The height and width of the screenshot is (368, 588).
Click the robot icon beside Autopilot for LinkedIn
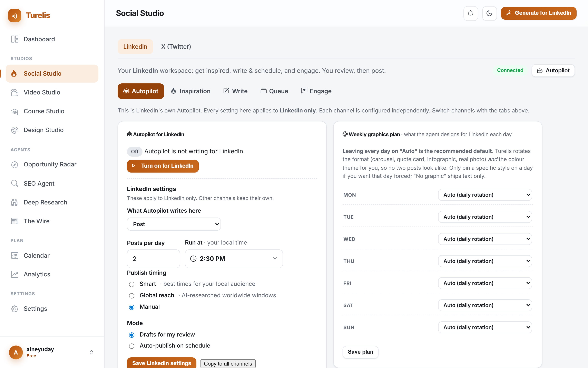[129, 134]
